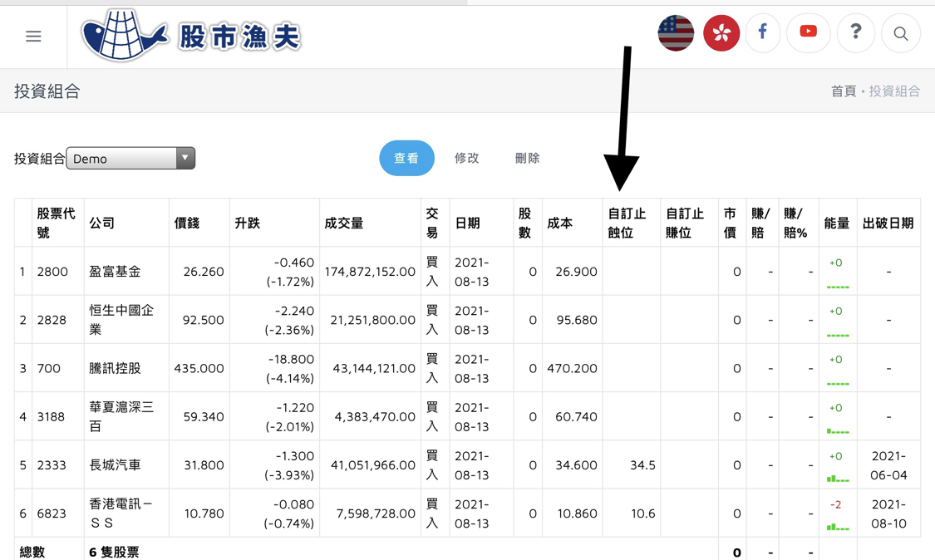Click the 出破日期 column header
The image size is (935, 560).
tap(888, 223)
